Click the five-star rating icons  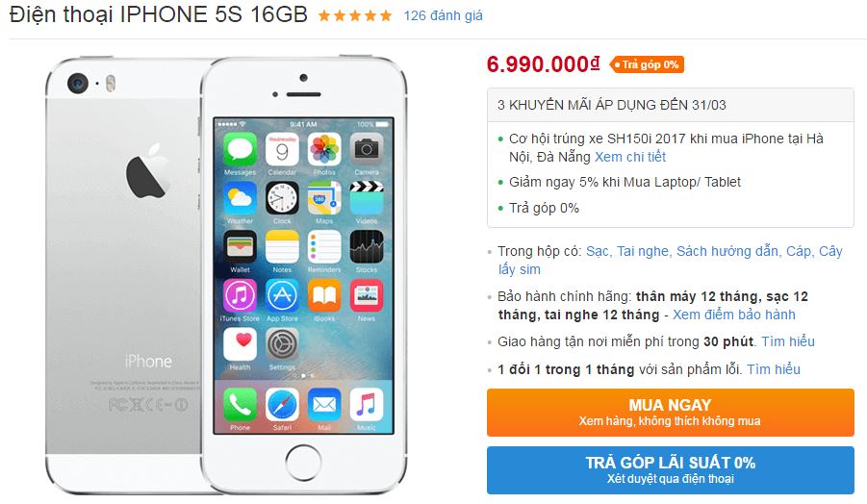(x=355, y=15)
